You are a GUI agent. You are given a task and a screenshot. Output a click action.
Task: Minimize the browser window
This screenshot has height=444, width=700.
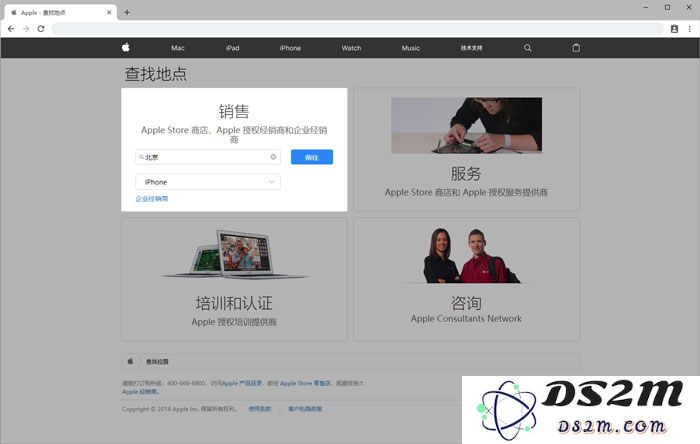(x=646, y=8)
